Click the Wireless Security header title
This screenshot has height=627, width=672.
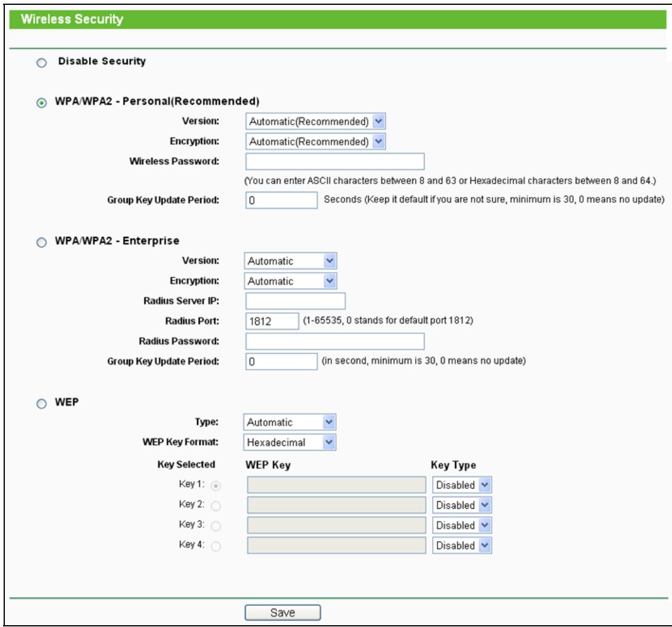click(x=72, y=19)
